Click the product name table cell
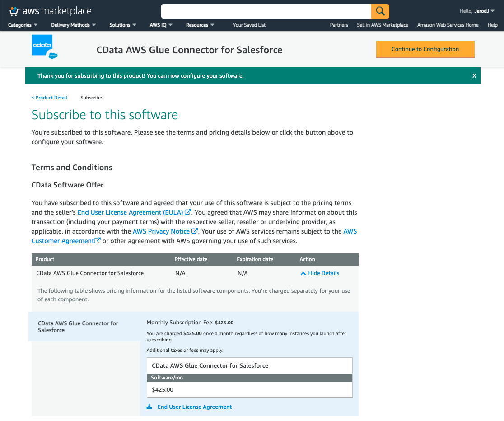The height and width of the screenshot is (421, 504). (90, 273)
